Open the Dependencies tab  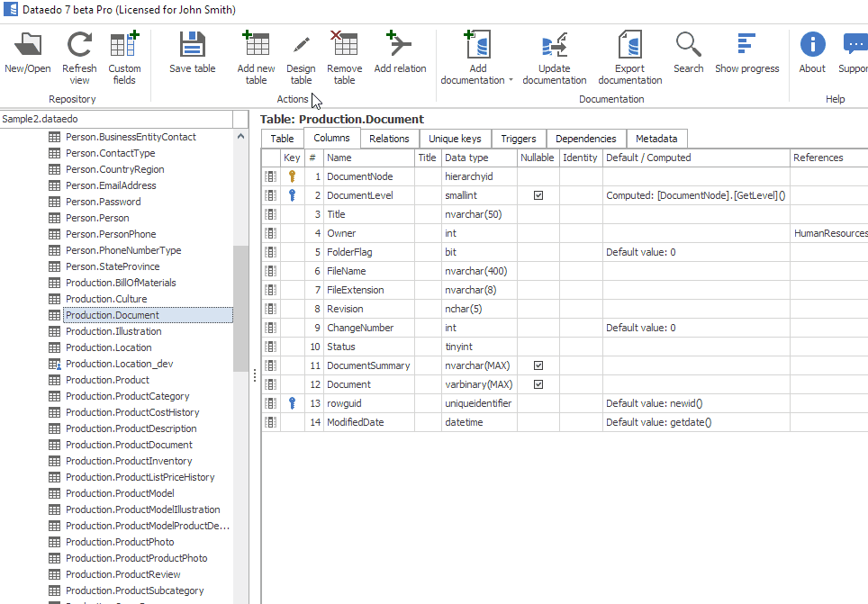coord(585,139)
